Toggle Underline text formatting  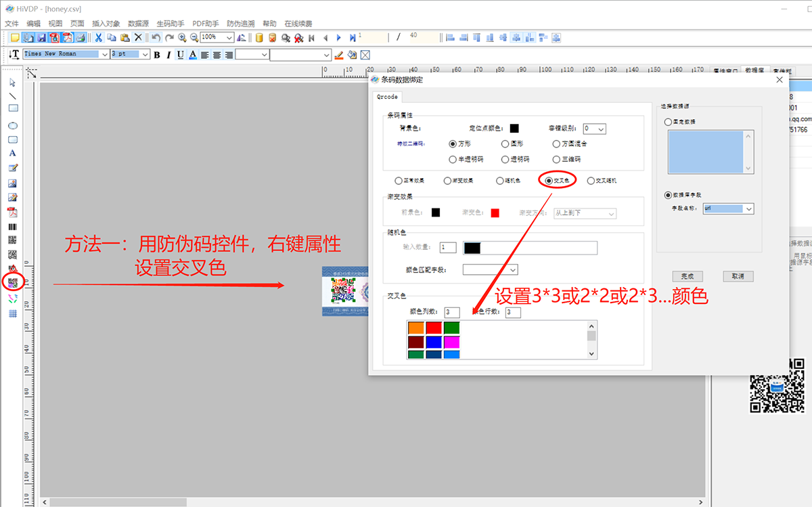[x=181, y=55]
